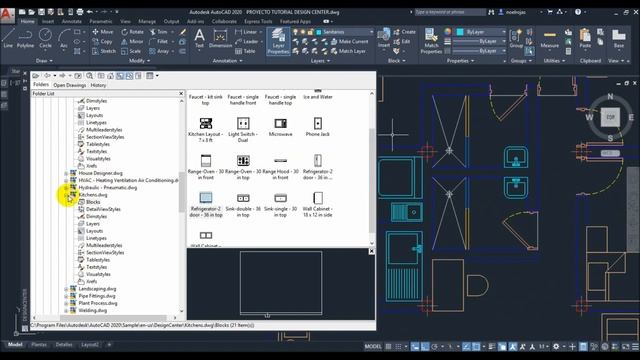Screen dimensions: 640x360
Task: Select the Line drawing tool
Action: (x=8, y=39)
